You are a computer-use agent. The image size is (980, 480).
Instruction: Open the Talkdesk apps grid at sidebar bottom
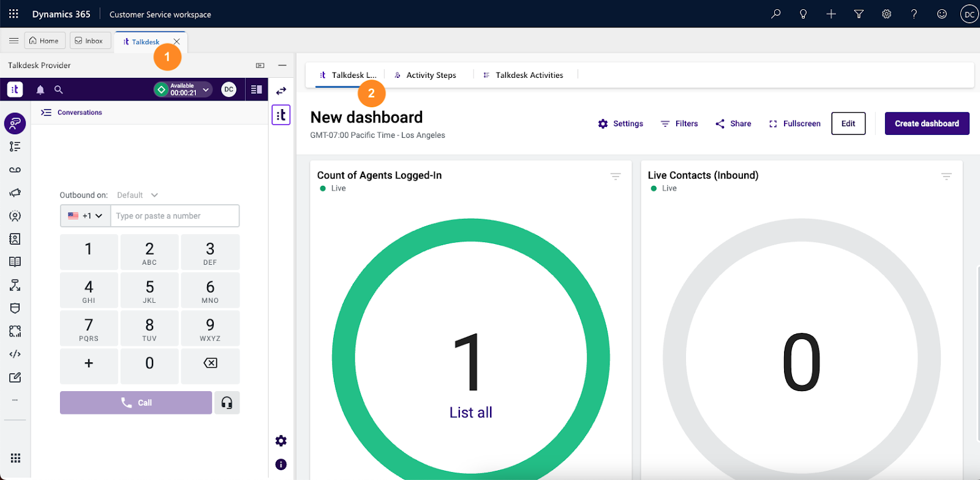click(x=15, y=458)
